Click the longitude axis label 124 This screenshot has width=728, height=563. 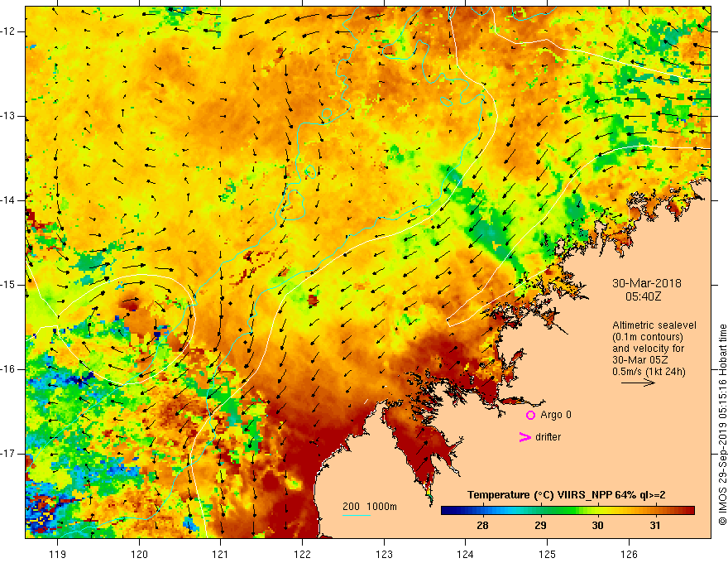[x=466, y=554]
